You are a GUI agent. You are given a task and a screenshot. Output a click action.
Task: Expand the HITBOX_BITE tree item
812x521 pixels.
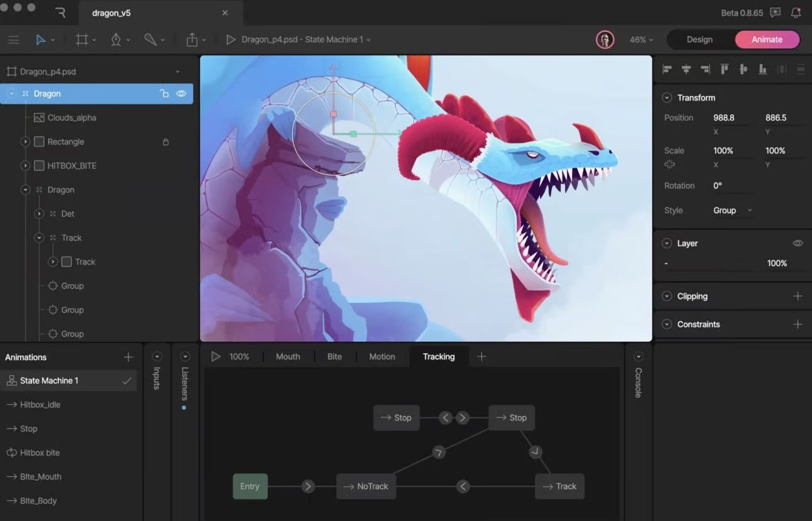[25, 166]
